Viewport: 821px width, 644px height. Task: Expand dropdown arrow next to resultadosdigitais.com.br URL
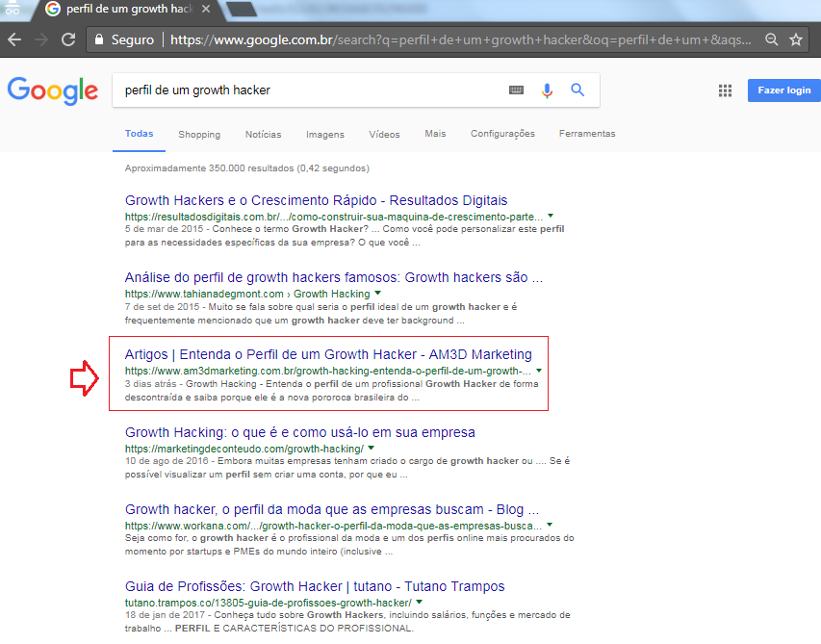tap(551, 216)
